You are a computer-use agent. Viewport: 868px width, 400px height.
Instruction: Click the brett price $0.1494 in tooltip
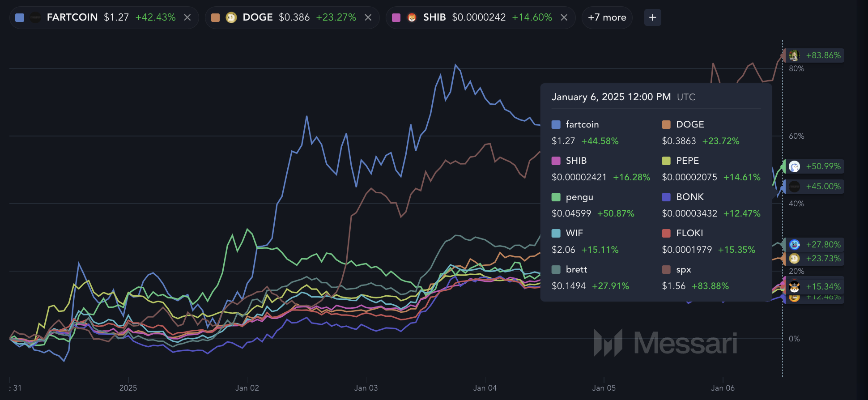click(569, 286)
